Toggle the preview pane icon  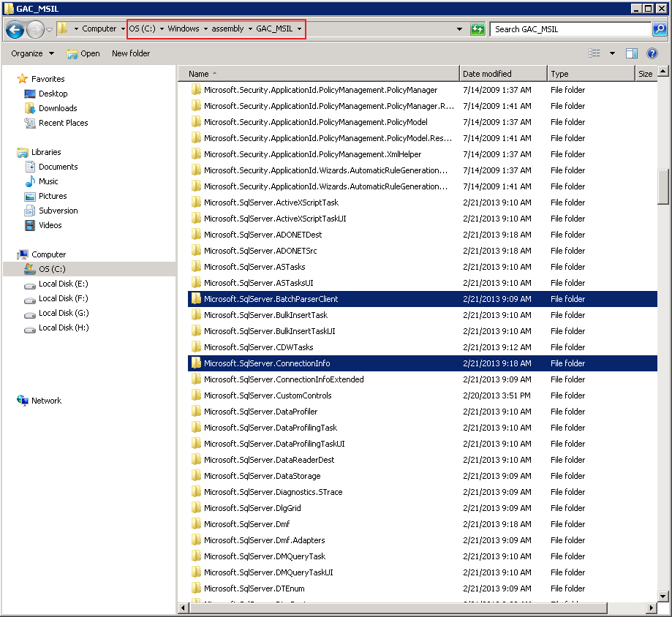(x=631, y=53)
